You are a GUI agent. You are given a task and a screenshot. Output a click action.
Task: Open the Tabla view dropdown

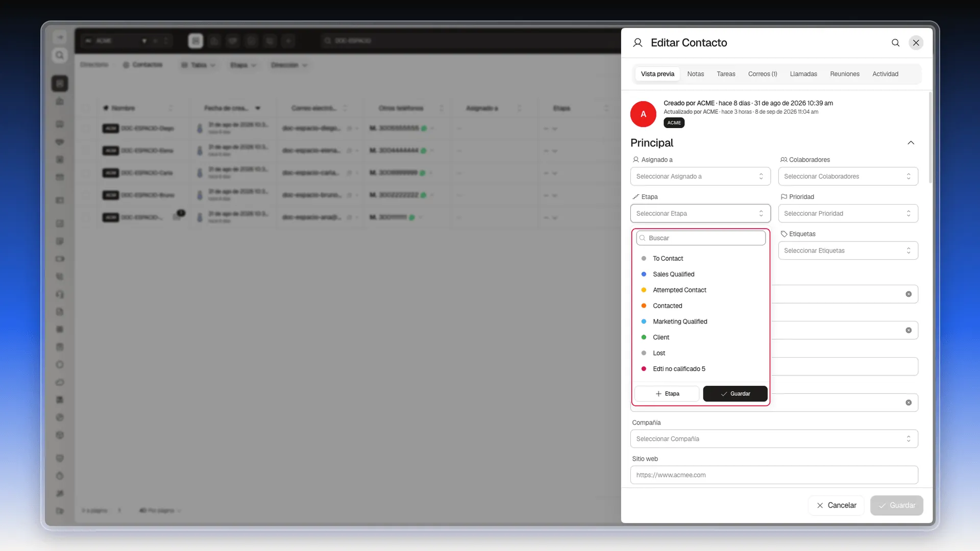pos(199,65)
